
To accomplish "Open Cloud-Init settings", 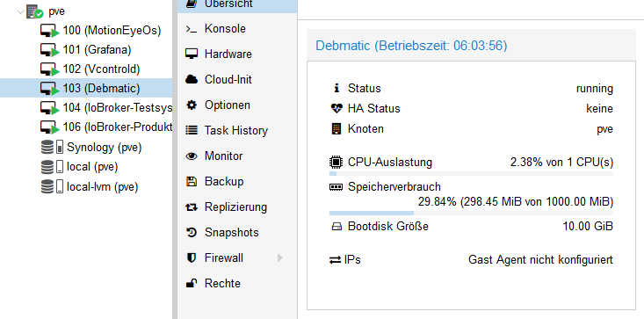I will 237,80.
